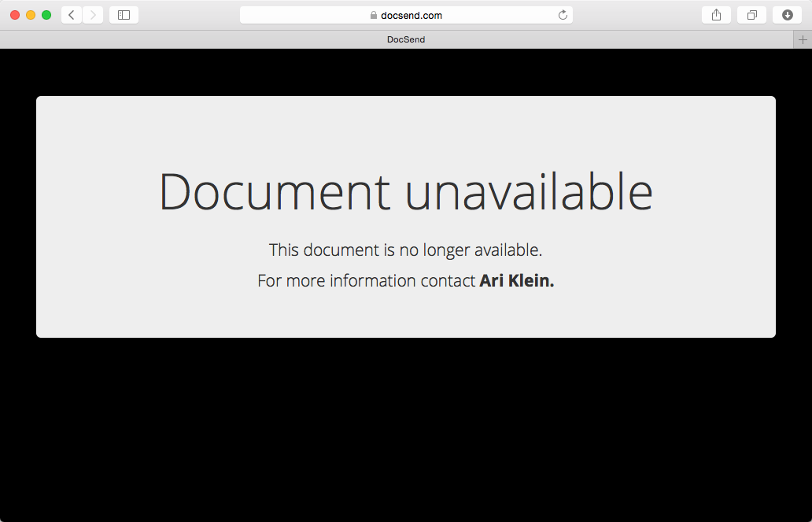Click the padlock icon beside docsend.com
This screenshot has width=812, height=522.
[374, 15]
